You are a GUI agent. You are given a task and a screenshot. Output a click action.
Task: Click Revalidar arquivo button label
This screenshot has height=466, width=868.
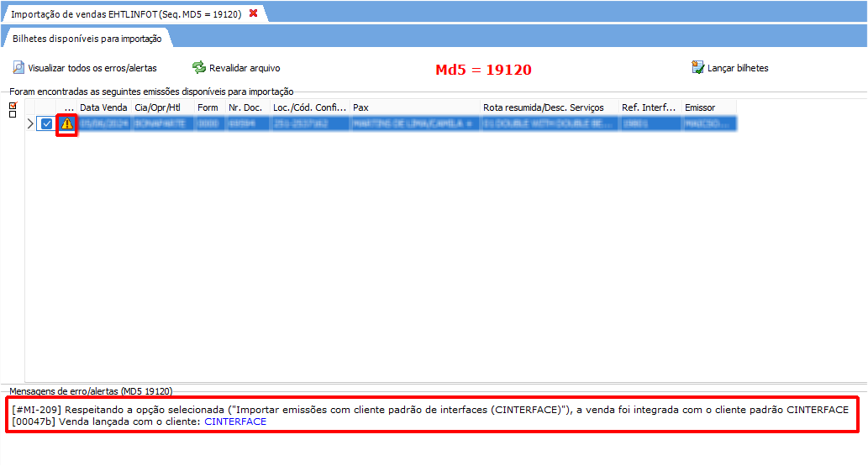click(x=245, y=68)
